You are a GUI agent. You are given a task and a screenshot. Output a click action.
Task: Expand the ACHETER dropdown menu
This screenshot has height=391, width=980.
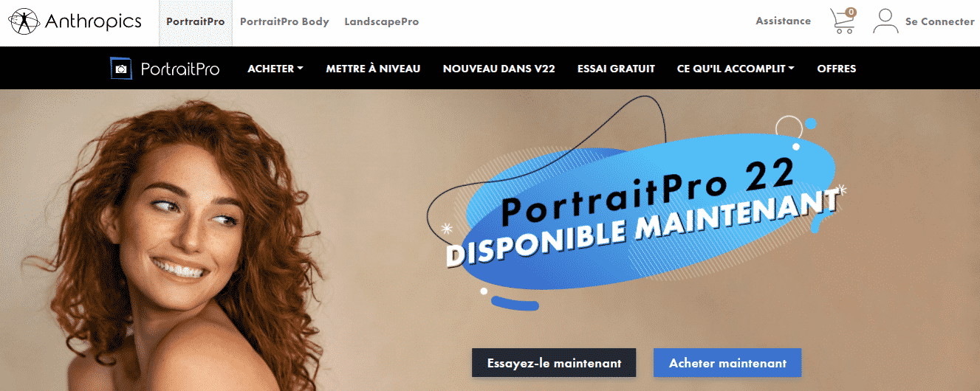coord(275,69)
